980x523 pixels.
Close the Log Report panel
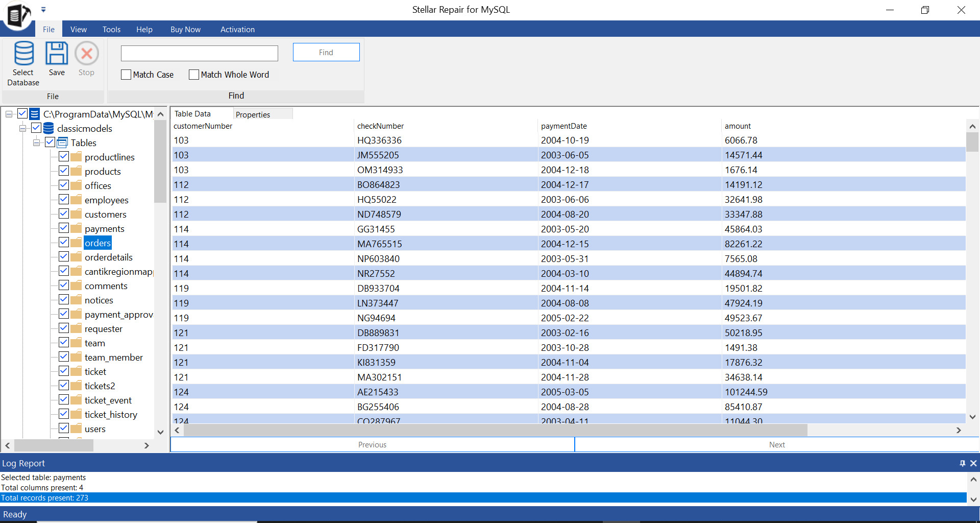pyautogui.click(x=973, y=463)
